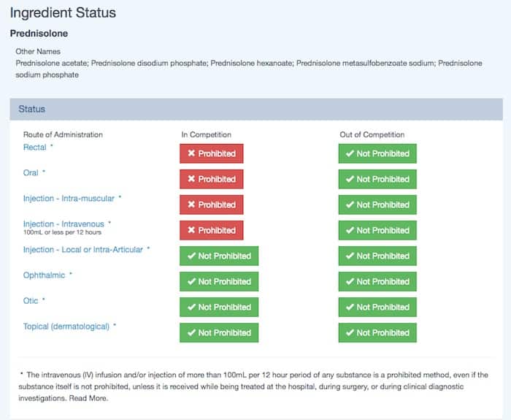
Task: Open the Injection - Intravenous link
Action: (64, 224)
